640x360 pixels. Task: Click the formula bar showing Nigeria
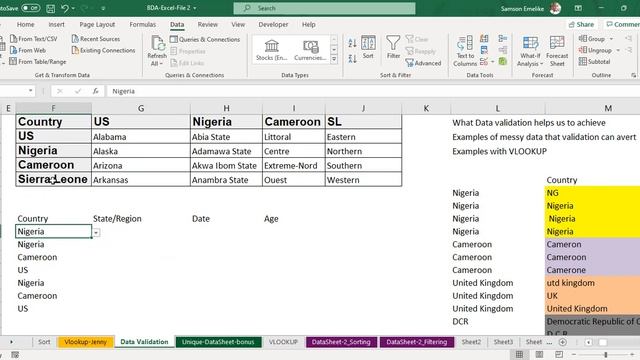point(373,91)
